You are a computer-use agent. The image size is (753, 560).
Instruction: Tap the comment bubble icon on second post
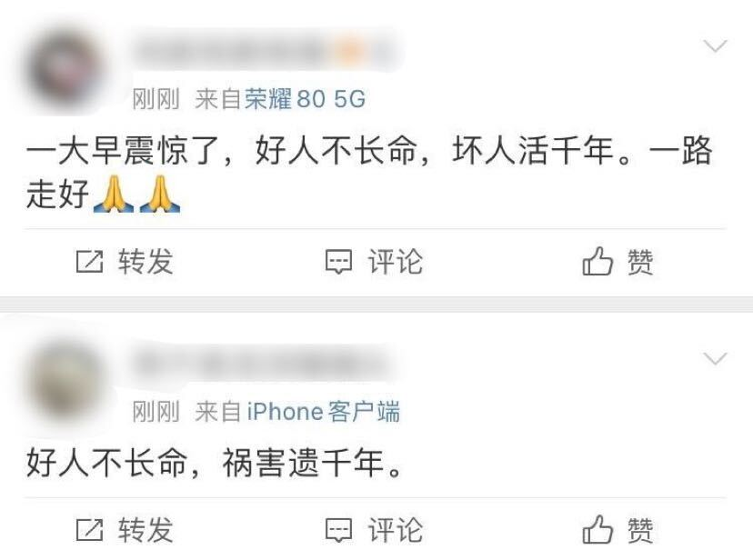point(339,530)
